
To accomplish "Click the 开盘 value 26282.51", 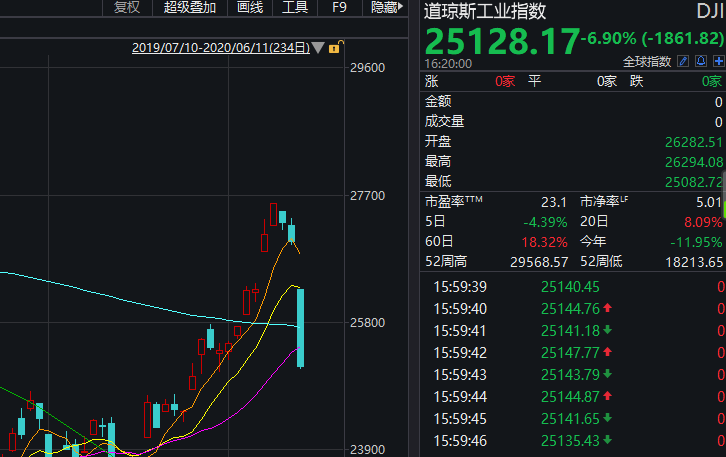I will (694, 142).
